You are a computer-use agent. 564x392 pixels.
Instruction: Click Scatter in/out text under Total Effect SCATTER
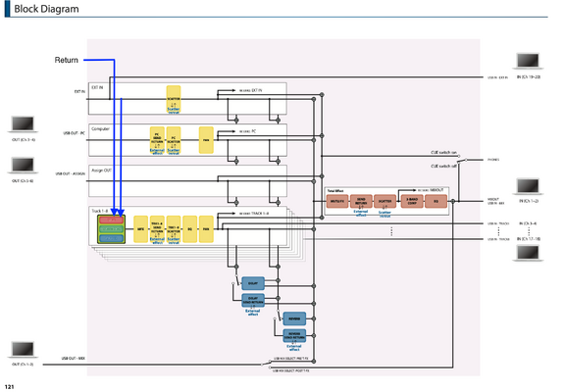pos(385,214)
